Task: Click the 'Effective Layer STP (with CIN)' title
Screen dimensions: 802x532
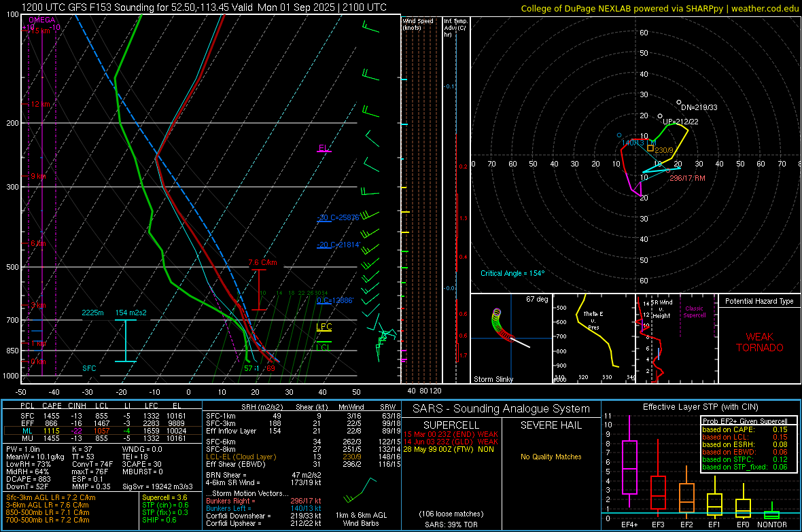Action: click(x=700, y=407)
